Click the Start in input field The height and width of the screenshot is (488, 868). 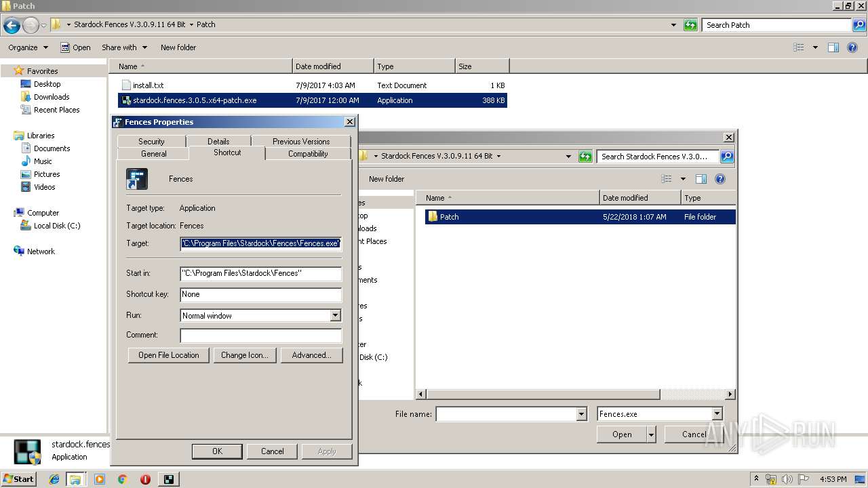(261, 273)
